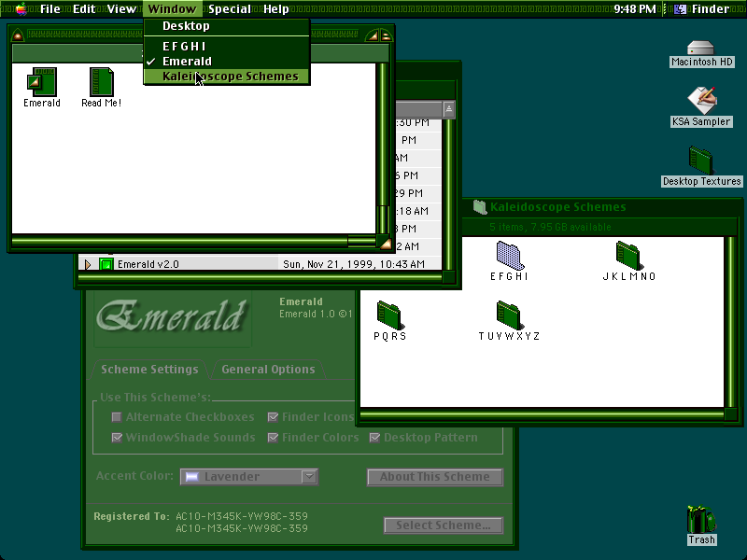
Task: Open the J K L M N O folder
Action: coord(628,255)
